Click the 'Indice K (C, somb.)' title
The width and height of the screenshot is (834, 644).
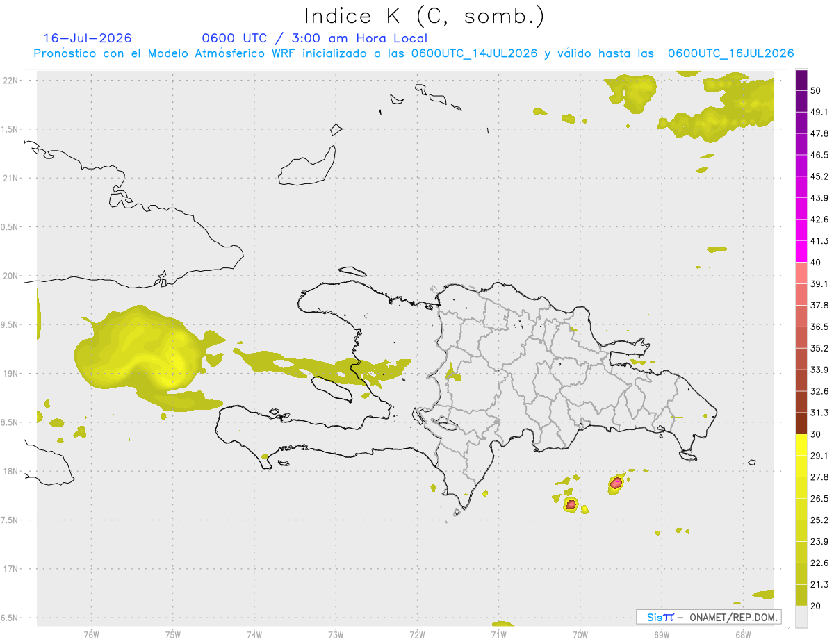[x=425, y=15]
